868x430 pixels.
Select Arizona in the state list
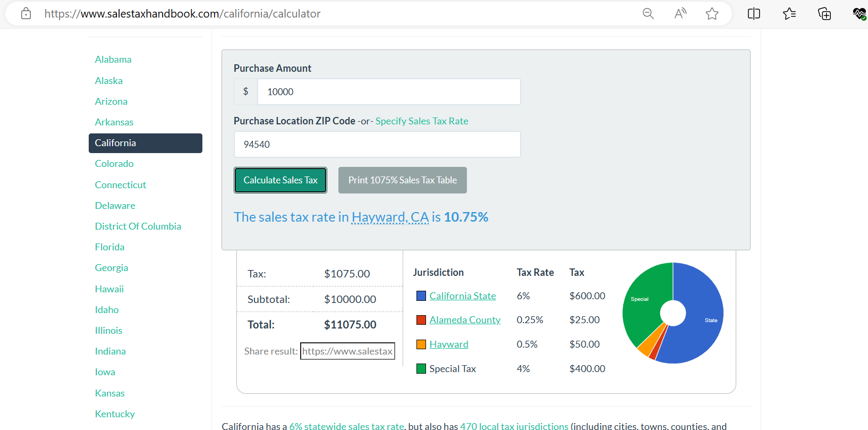[111, 102]
